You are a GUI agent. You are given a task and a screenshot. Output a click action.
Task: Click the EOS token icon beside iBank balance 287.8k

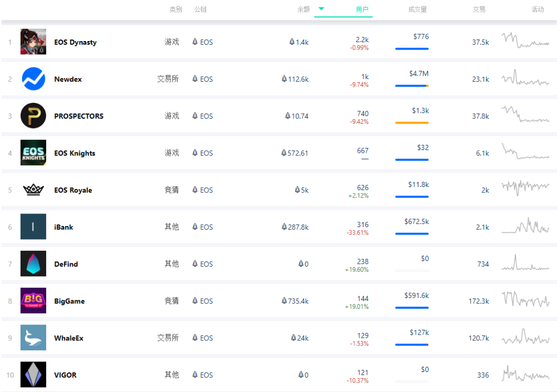tap(284, 227)
